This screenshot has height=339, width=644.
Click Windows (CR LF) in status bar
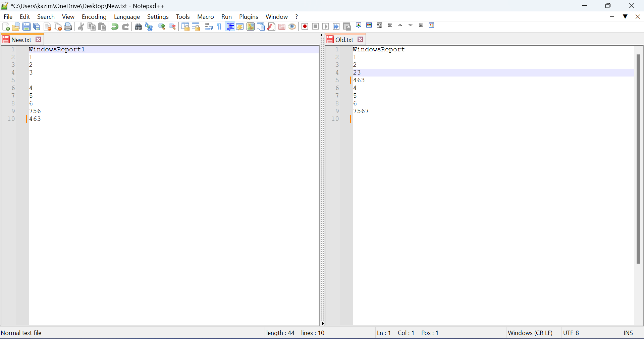pos(530,333)
